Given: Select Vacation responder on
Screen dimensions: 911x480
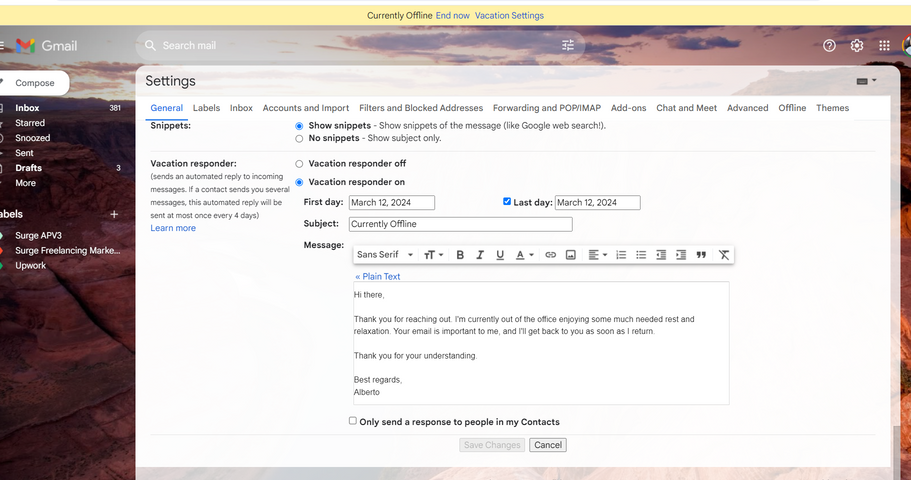Looking at the screenshot, I should tap(299, 182).
